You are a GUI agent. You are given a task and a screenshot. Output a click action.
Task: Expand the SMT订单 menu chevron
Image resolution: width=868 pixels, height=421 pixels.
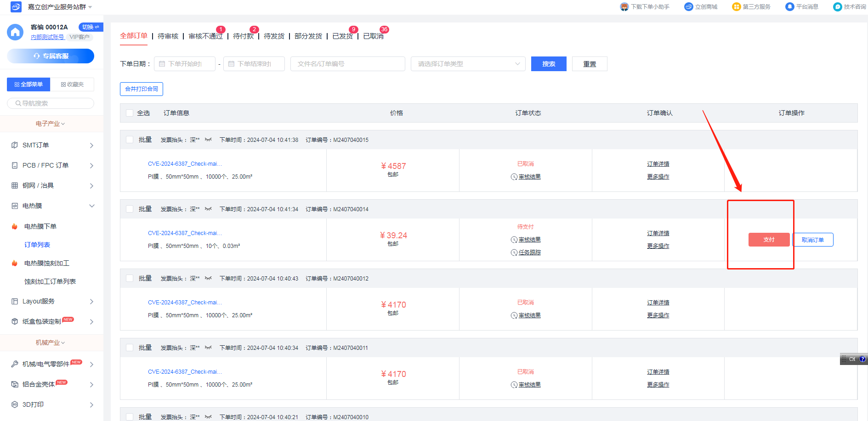pos(91,146)
